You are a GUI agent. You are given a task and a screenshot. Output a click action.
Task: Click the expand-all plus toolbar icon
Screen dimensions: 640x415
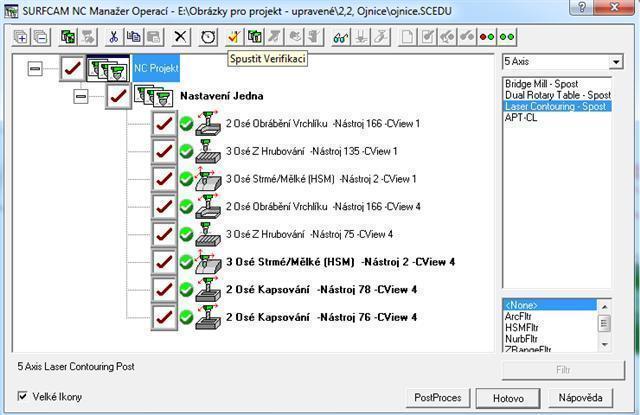click(20, 37)
